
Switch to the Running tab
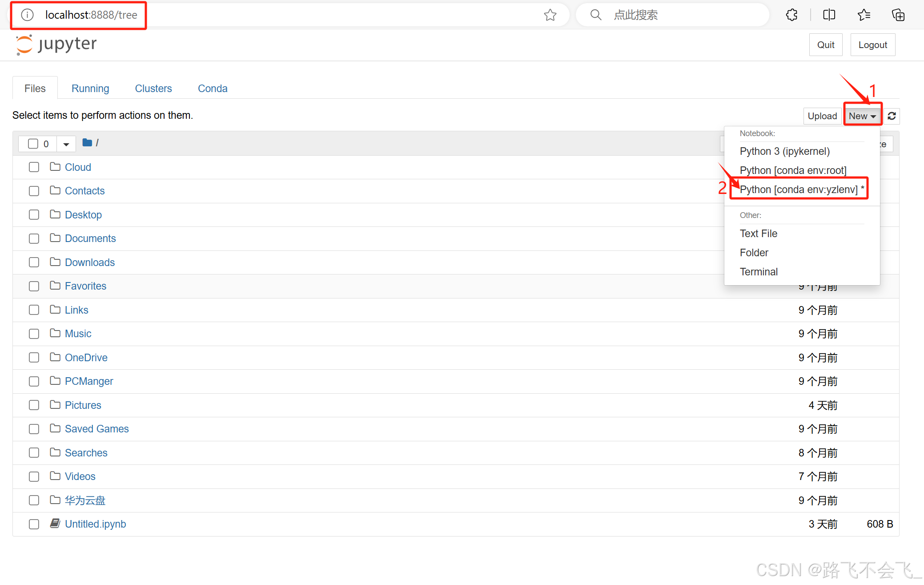pos(90,89)
